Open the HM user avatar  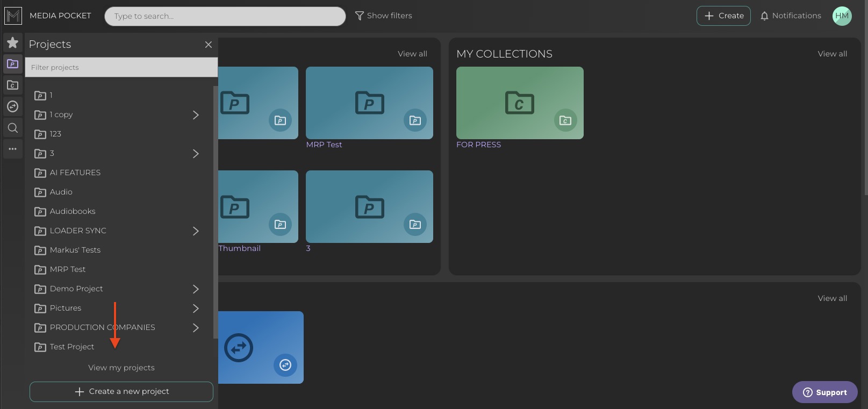pos(842,16)
